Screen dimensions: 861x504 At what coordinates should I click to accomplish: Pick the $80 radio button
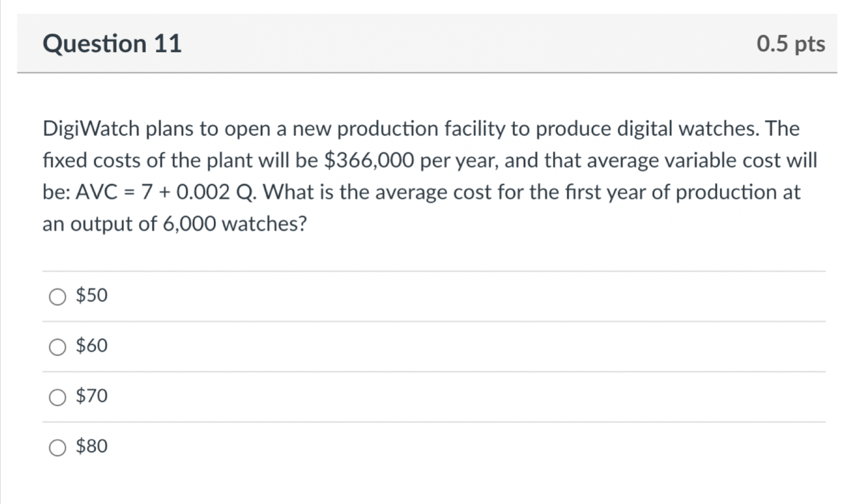[58, 448]
